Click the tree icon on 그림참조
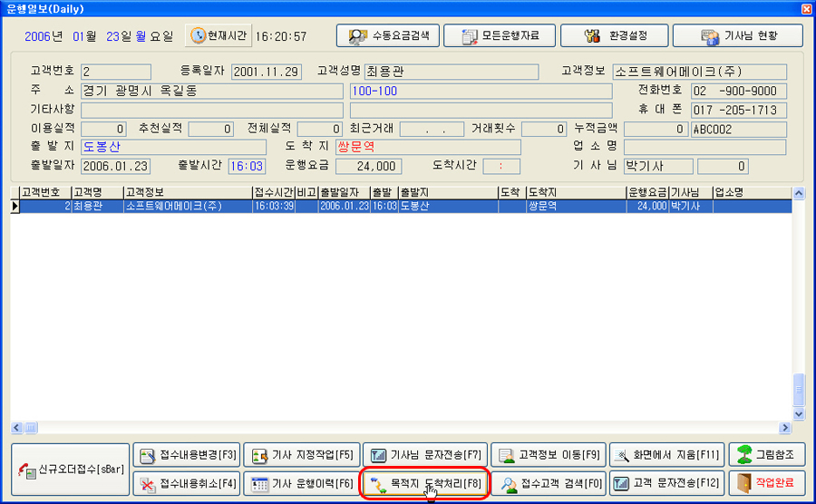Viewport: 816px width, 504px height. [744, 454]
